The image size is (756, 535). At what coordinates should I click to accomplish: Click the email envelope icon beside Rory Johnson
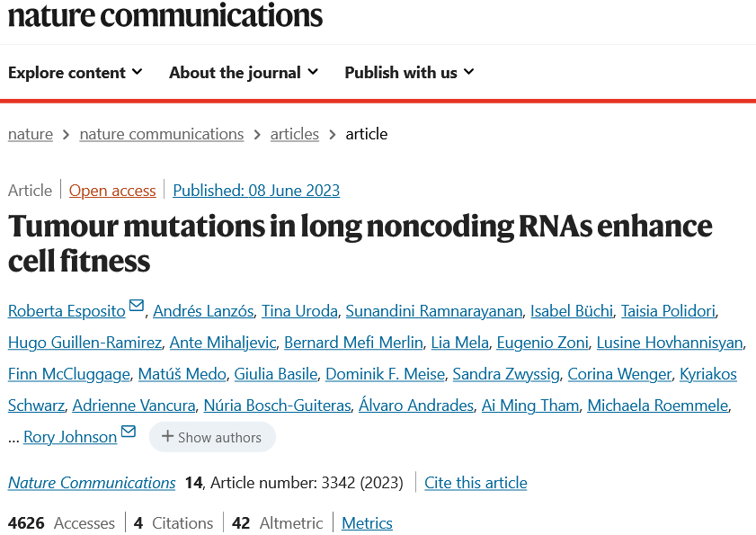click(x=129, y=432)
